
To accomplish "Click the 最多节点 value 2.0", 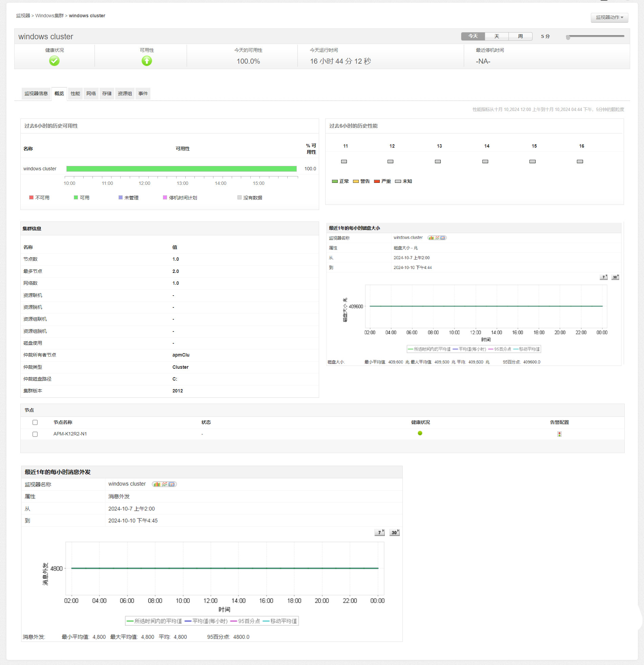I will click(175, 272).
